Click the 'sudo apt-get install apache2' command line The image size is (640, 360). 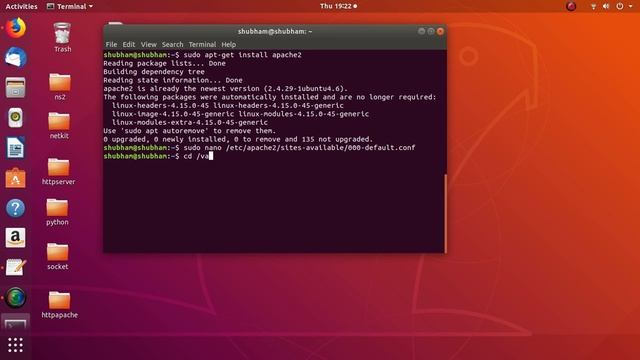pos(202,55)
